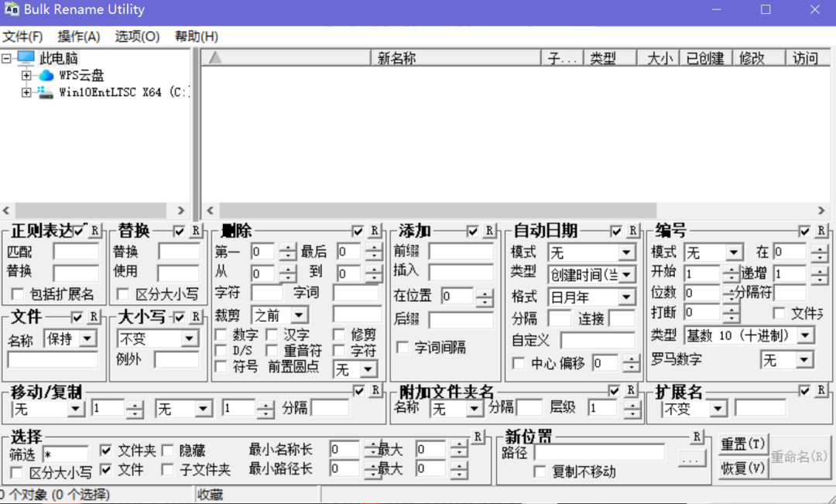Open the 文件(F) menu
This screenshot has height=504, width=836.
[22, 36]
